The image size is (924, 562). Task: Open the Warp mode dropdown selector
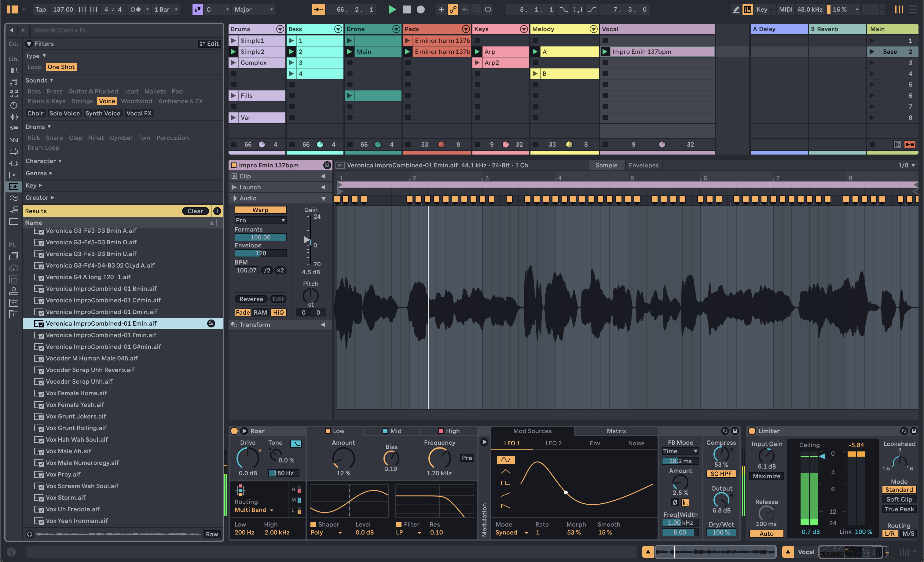point(259,220)
